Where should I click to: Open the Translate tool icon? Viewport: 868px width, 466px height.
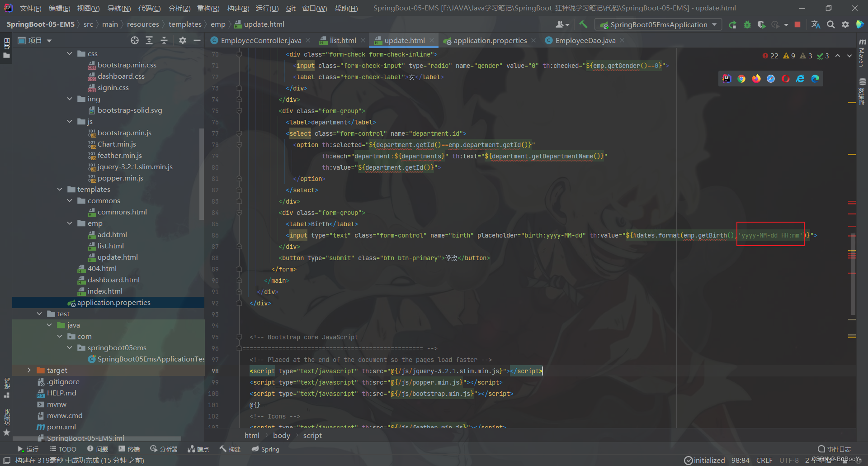[x=816, y=24]
